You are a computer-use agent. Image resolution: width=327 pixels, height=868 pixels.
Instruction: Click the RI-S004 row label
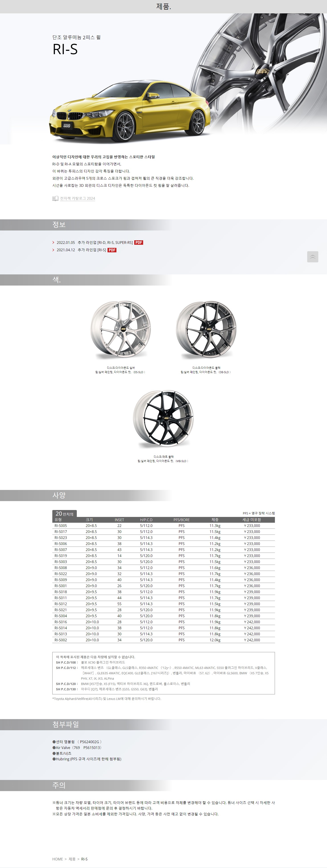tap(61, 616)
